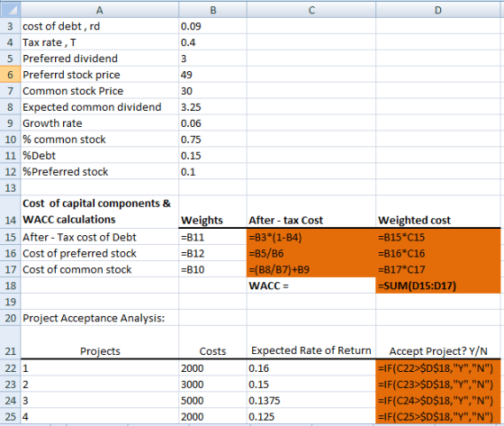
Task: Select the formula cell =(B8/B7)+B9
Action: coord(311,269)
